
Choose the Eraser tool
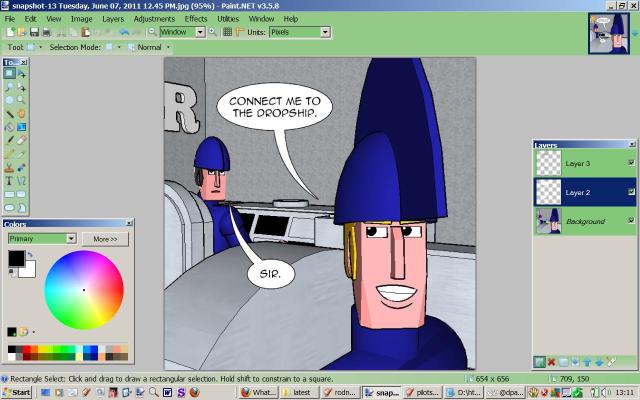22,140
